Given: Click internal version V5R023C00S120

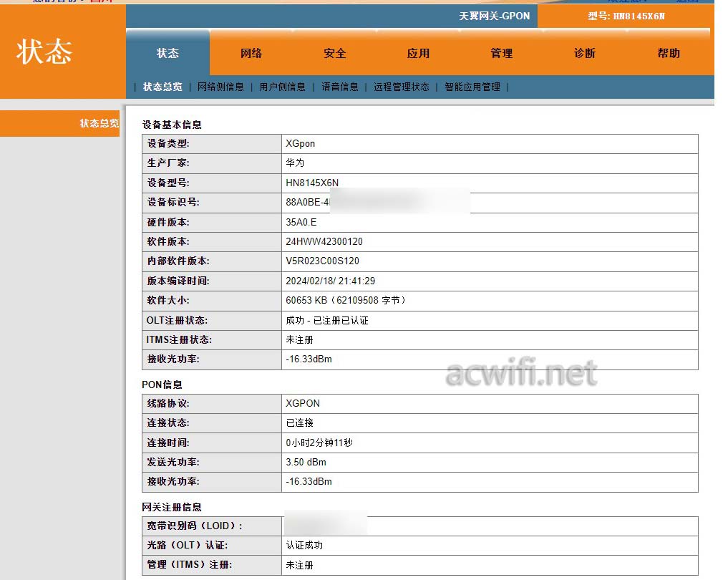Looking at the screenshot, I should (x=323, y=261).
